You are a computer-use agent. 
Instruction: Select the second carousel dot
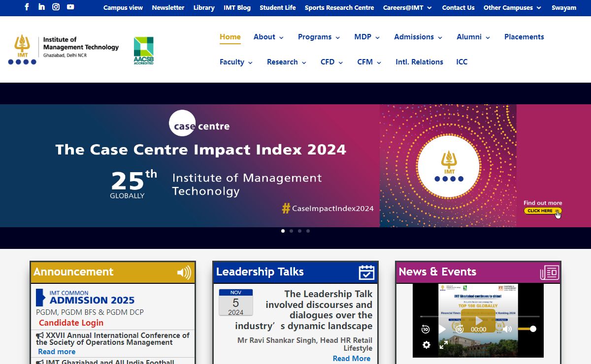(x=291, y=231)
